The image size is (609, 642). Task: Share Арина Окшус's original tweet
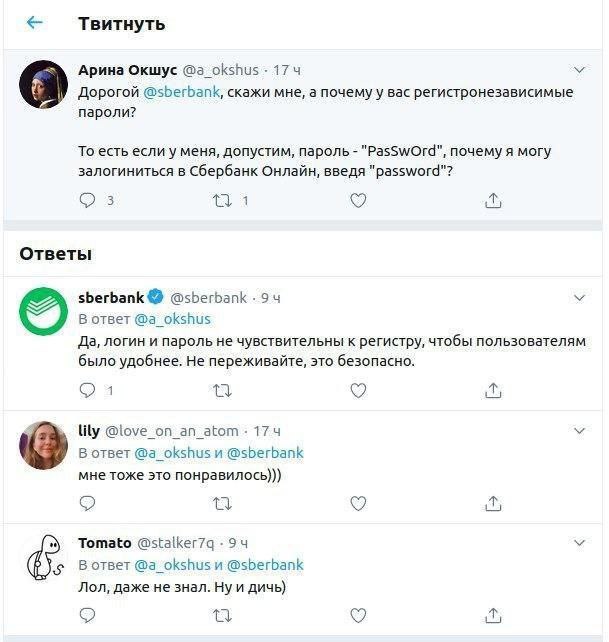click(x=492, y=200)
